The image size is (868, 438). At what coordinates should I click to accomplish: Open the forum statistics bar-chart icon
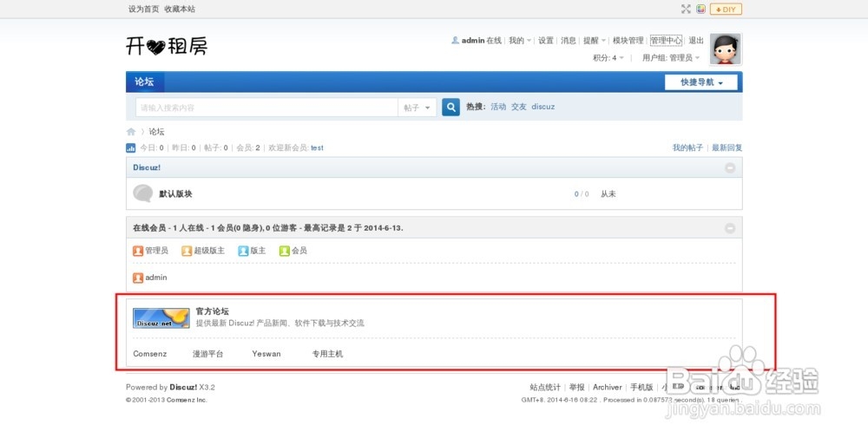point(131,147)
